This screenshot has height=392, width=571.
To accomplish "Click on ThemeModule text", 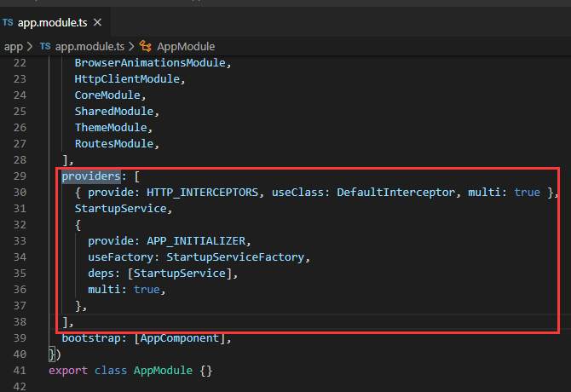I will pos(111,127).
